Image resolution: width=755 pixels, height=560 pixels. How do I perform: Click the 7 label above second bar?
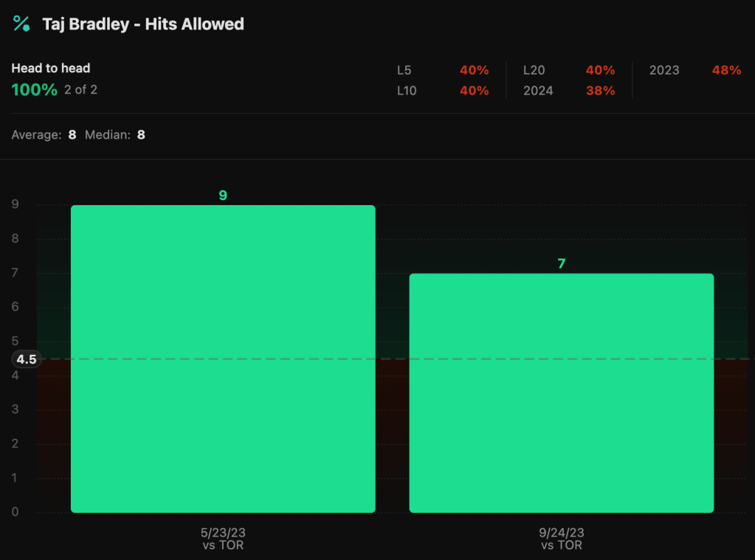click(x=561, y=263)
